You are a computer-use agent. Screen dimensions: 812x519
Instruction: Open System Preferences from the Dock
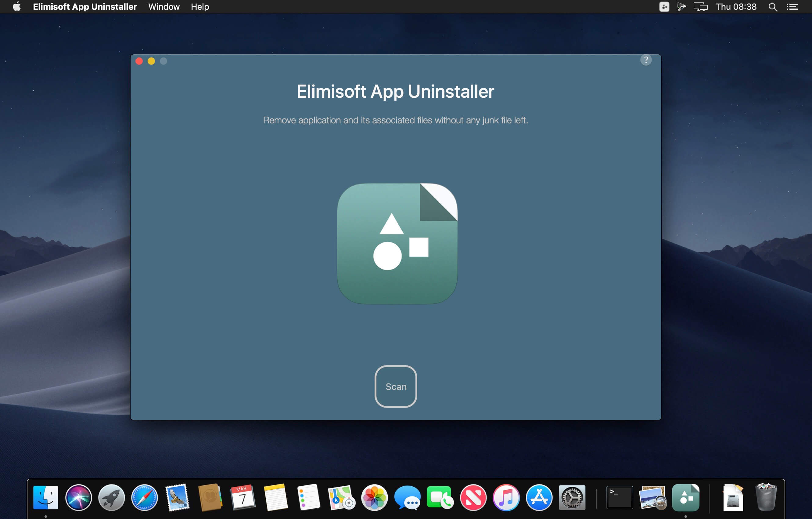(572, 497)
